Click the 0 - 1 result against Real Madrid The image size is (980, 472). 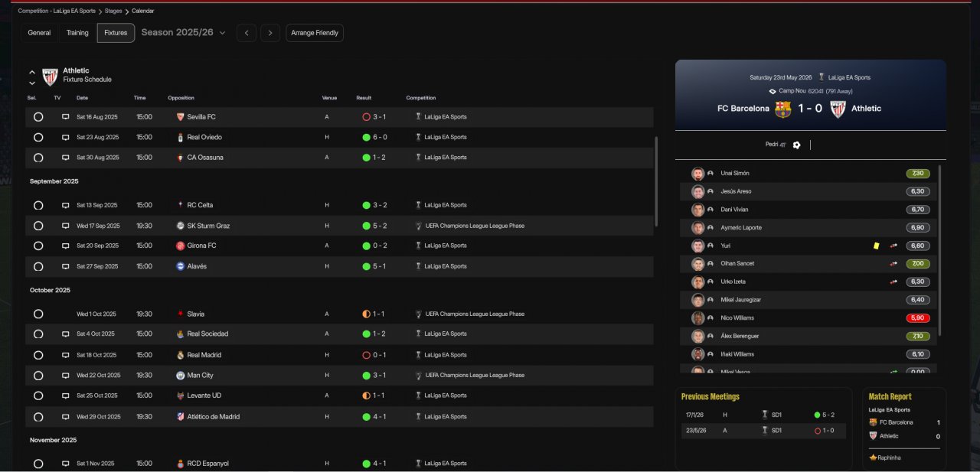[x=380, y=355]
